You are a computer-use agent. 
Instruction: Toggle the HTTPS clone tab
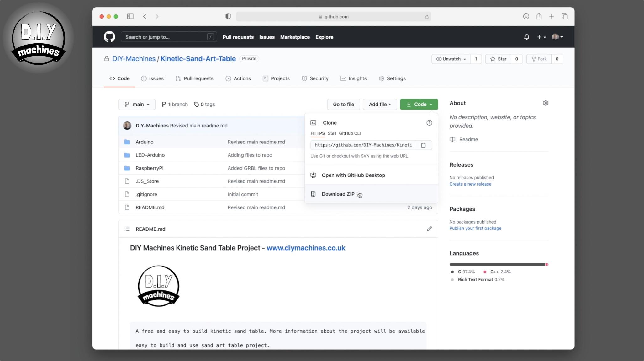317,133
